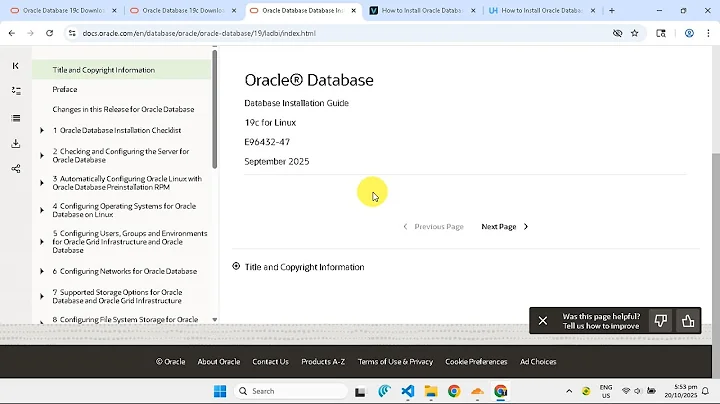Show hidden system tray icons

[569, 391]
